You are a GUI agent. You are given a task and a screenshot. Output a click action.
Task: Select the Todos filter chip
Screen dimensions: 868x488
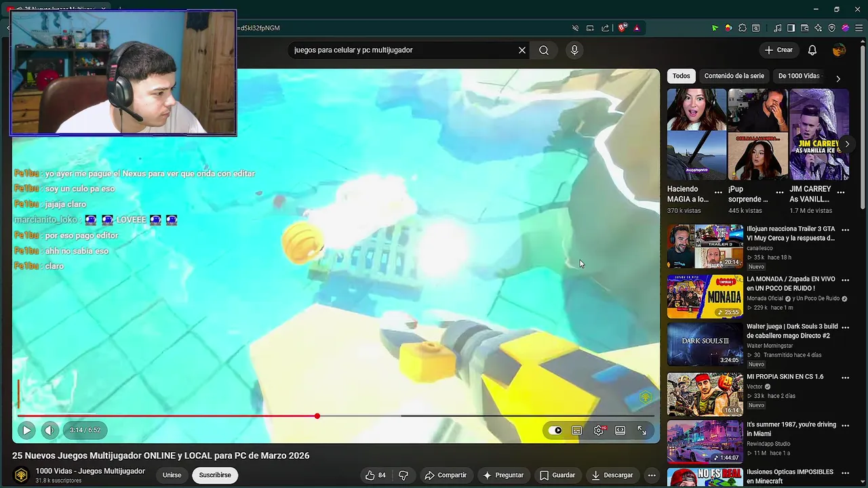(x=682, y=76)
